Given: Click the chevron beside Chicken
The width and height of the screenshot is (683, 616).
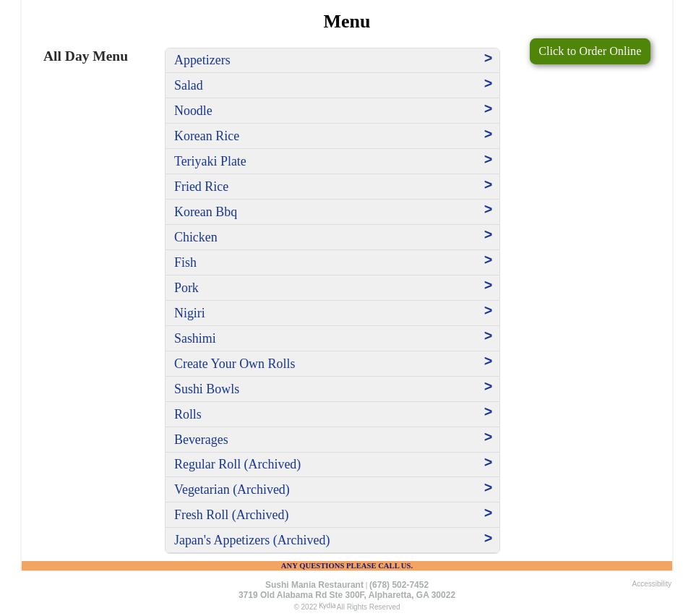Looking at the screenshot, I should 488,235.
